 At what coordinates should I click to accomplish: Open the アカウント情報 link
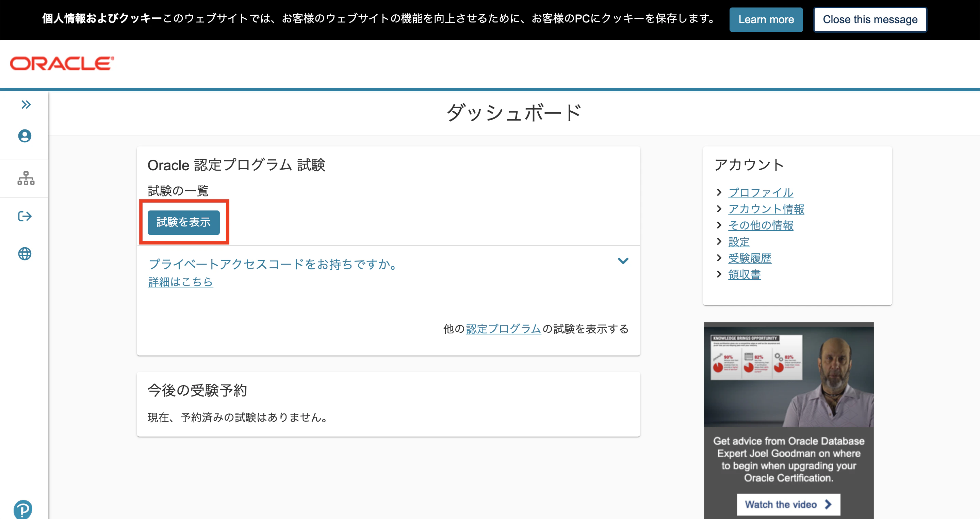[766, 209]
